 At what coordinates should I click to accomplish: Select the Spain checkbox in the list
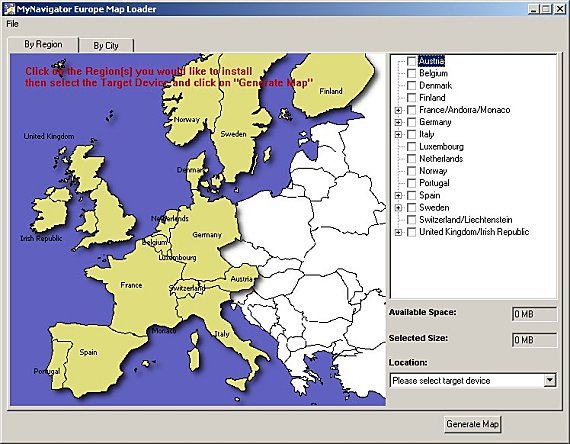pyautogui.click(x=411, y=196)
